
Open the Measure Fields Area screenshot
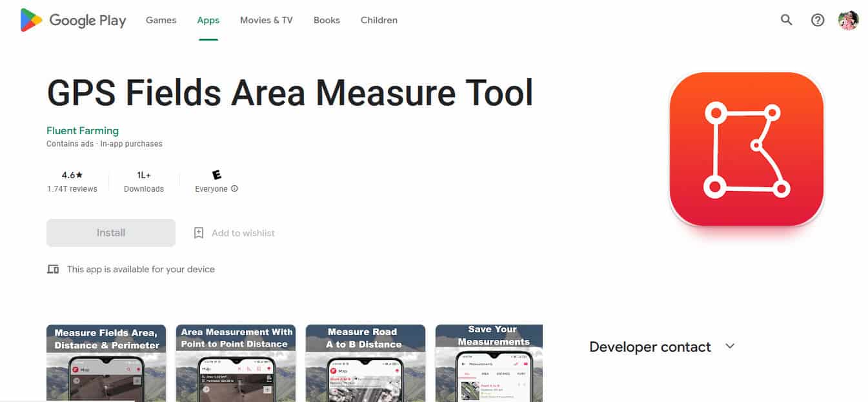point(106,363)
